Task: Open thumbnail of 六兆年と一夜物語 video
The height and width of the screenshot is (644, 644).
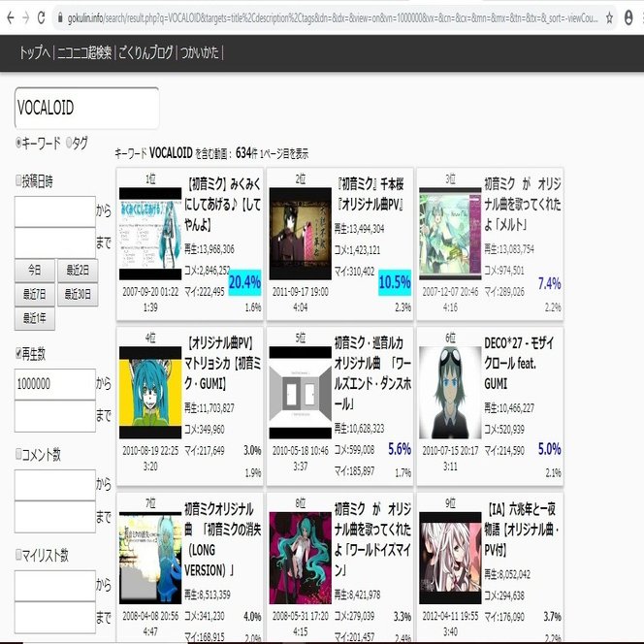Action: click(x=450, y=558)
